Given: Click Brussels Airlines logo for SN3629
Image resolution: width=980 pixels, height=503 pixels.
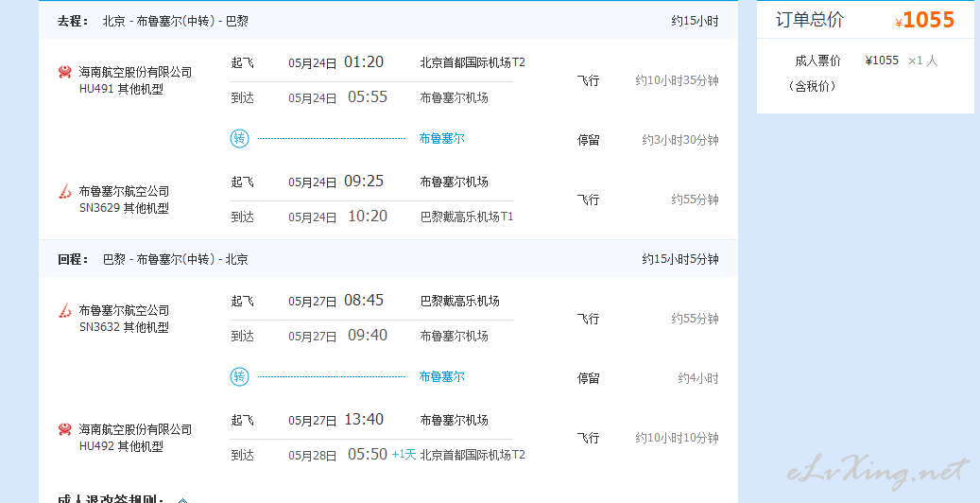Looking at the screenshot, I should tap(65, 191).
